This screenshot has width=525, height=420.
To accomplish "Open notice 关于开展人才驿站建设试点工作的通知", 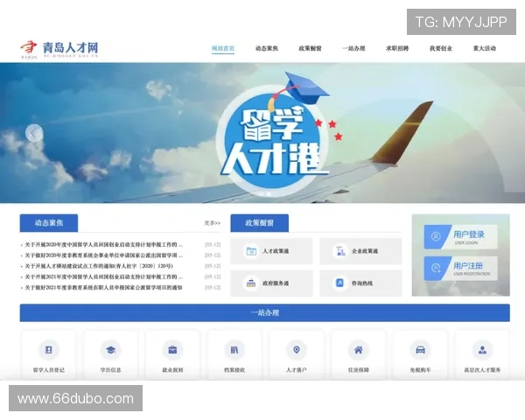I will click(x=99, y=266).
